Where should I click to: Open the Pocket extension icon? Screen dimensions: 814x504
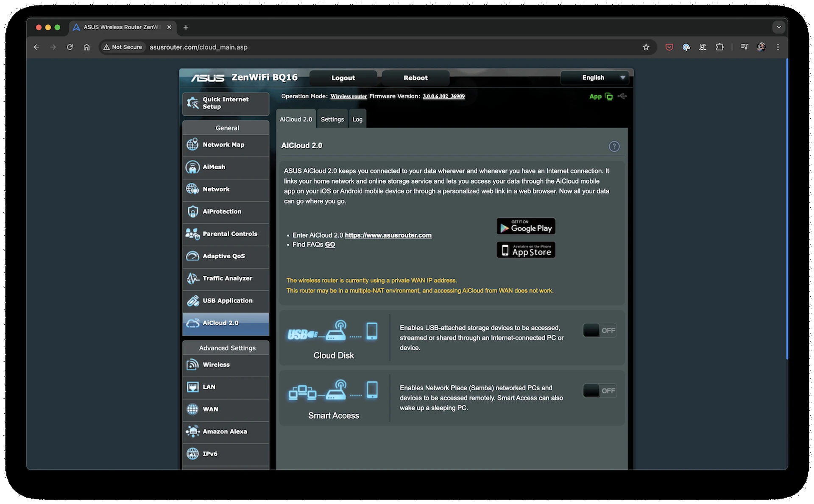[669, 47]
